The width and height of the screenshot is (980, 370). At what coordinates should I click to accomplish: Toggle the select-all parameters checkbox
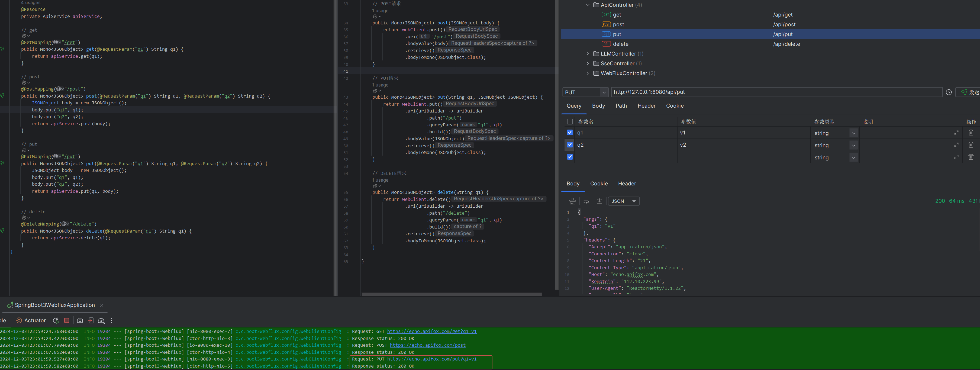(x=569, y=122)
